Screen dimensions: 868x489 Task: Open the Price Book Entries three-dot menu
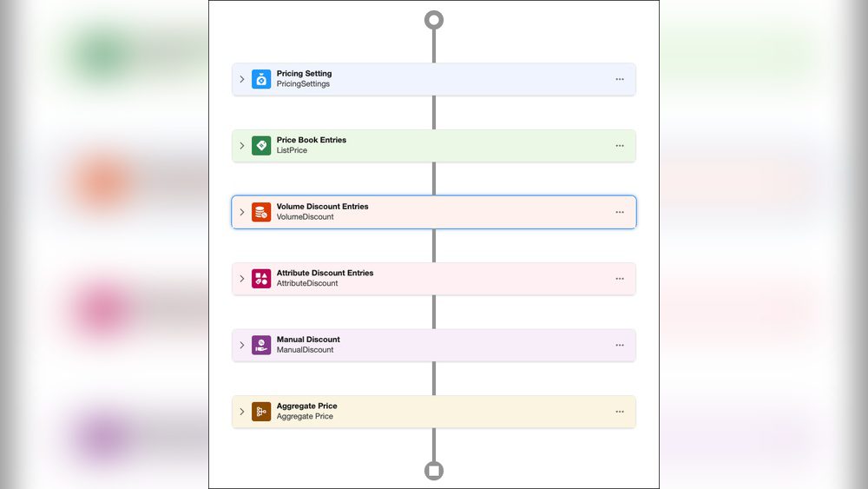620,146
